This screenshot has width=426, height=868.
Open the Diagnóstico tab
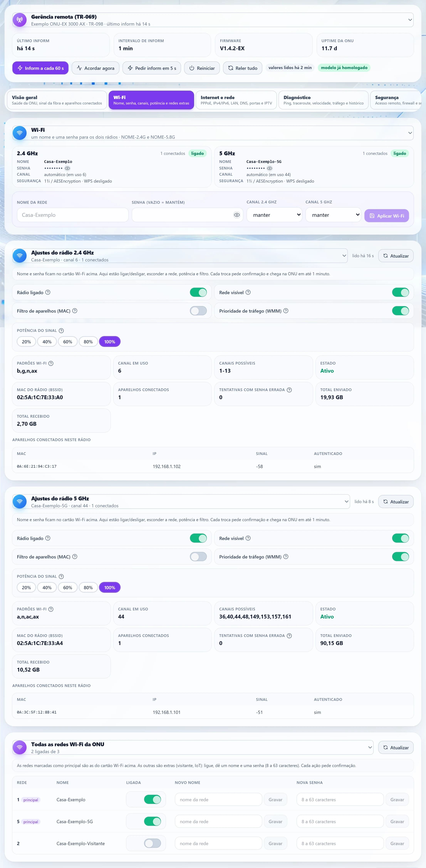pyautogui.click(x=324, y=100)
